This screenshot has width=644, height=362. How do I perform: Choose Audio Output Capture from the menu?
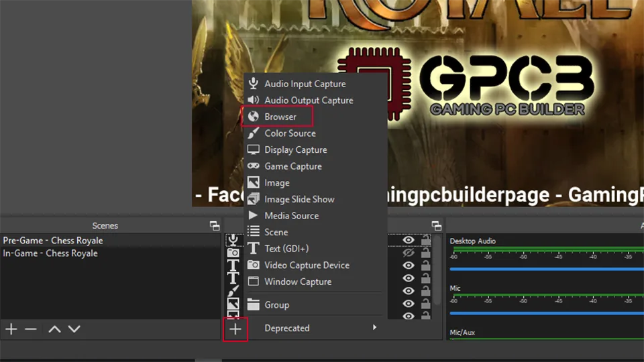[315, 100]
